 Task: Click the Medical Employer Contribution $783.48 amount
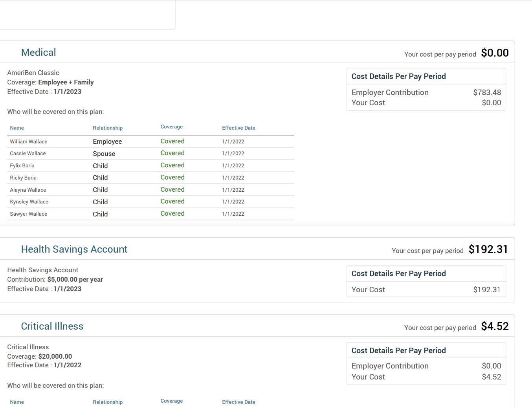[x=487, y=92]
